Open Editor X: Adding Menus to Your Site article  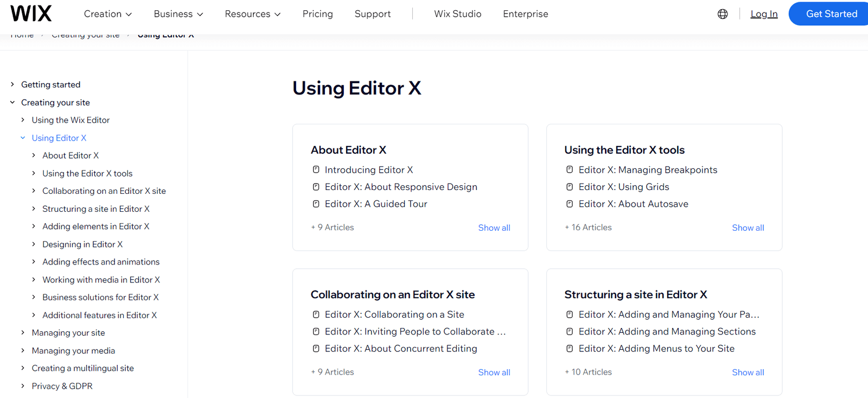point(656,349)
